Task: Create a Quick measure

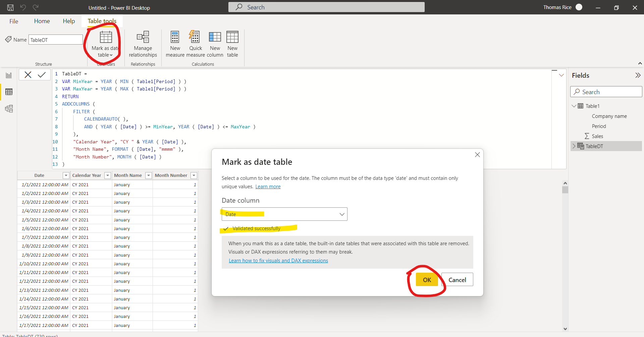Action: pyautogui.click(x=196, y=44)
